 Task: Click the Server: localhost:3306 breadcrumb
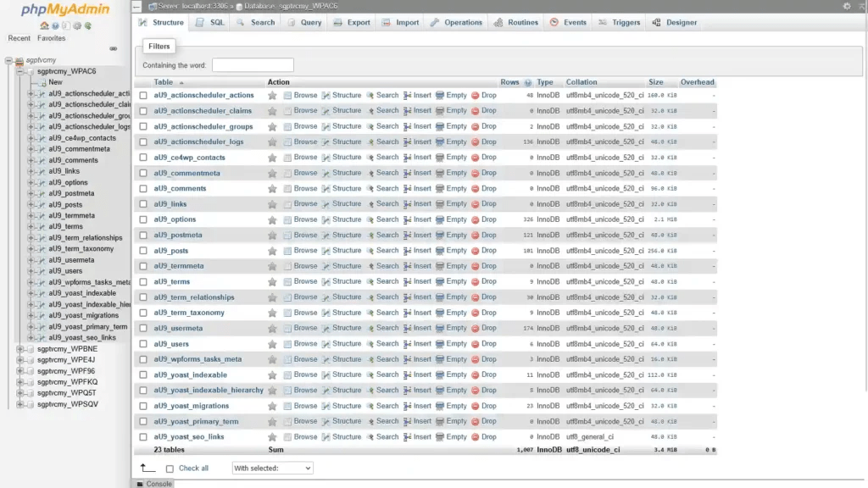[192, 6]
